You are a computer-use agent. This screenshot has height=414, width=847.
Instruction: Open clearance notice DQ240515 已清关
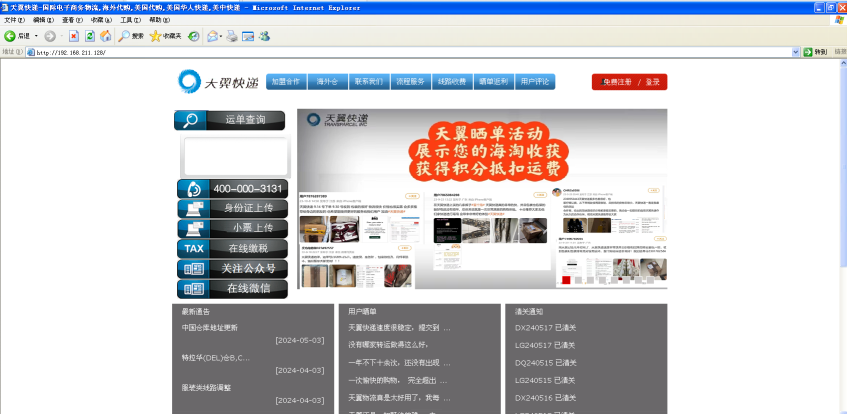pyautogui.click(x=546, y=363)
